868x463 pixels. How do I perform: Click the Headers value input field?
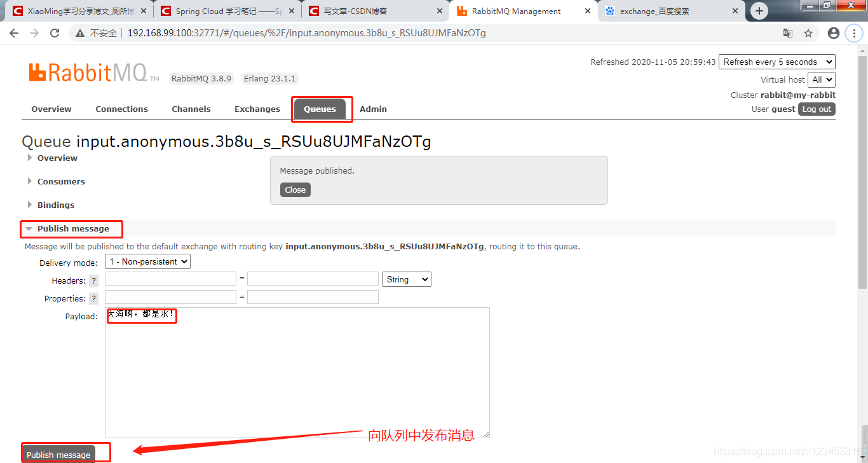(313, 279)
